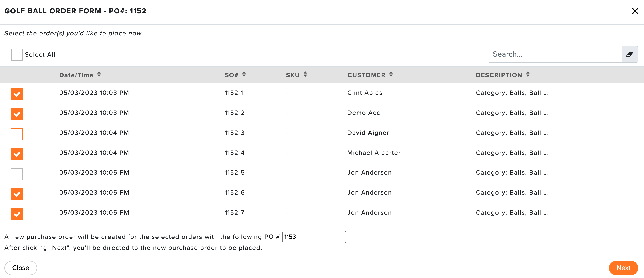This screenshot has width=644, height=278.
Task: Click the Next button
Action: 623,268
